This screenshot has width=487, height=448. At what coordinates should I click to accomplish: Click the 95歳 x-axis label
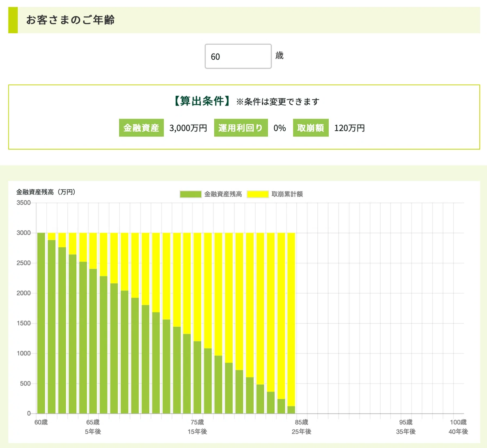(x=406, y=422)
